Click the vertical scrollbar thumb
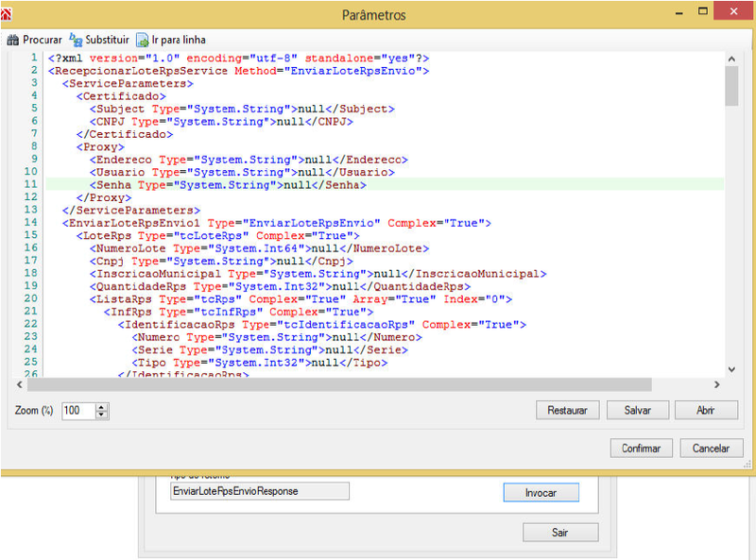756x560 pixels. pos(731,86)
